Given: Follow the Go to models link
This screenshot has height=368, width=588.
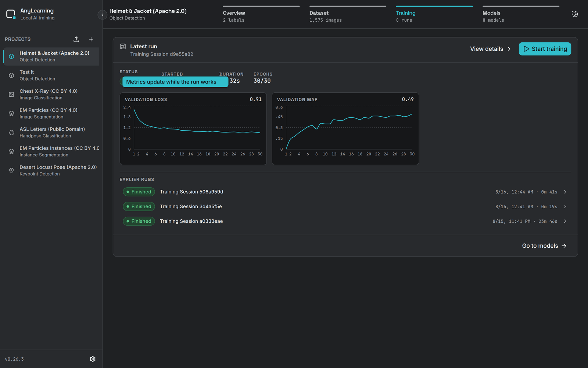Looking at the screenshot, I should [x=544, y=246].
